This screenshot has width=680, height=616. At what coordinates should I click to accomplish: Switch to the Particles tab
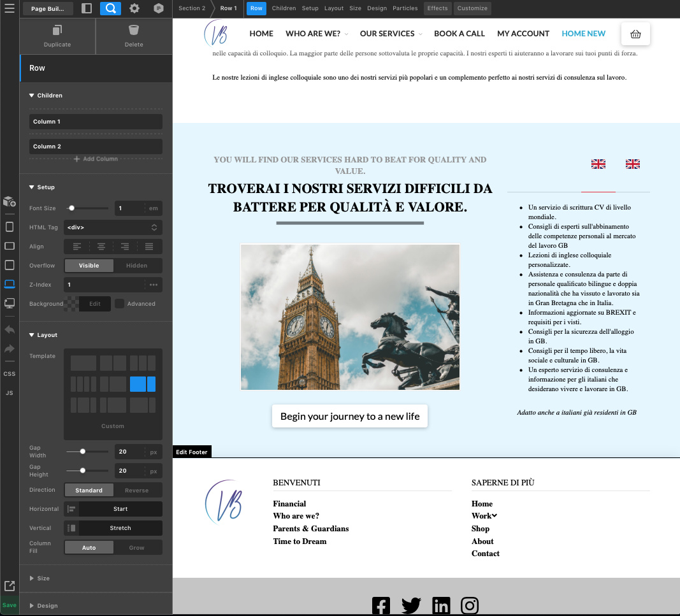(x=405, y=8)
